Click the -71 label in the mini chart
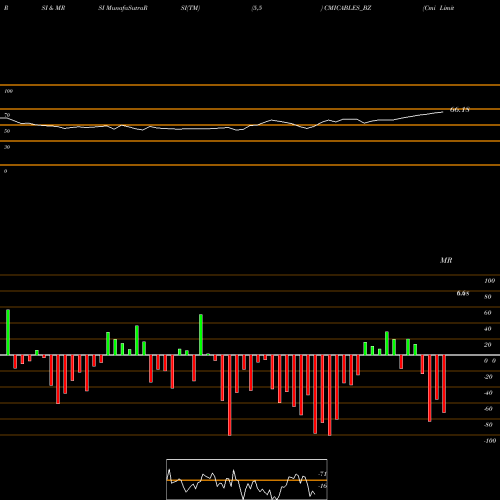This screenshot has width=500, height=500. tap(322, 474)
